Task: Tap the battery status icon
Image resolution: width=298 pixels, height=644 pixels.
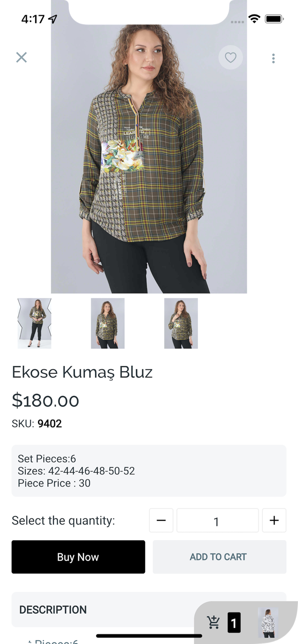Action: [x=274, y=18]
